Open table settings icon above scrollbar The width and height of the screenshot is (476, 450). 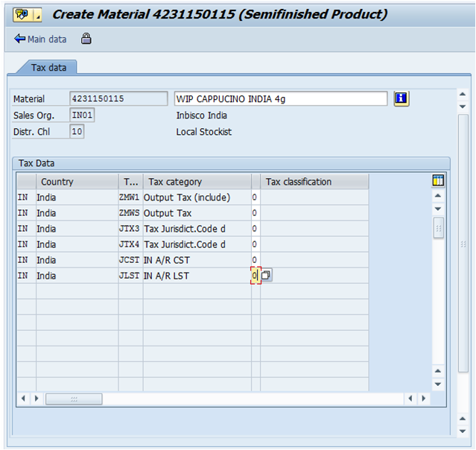[x=438, y=180]
